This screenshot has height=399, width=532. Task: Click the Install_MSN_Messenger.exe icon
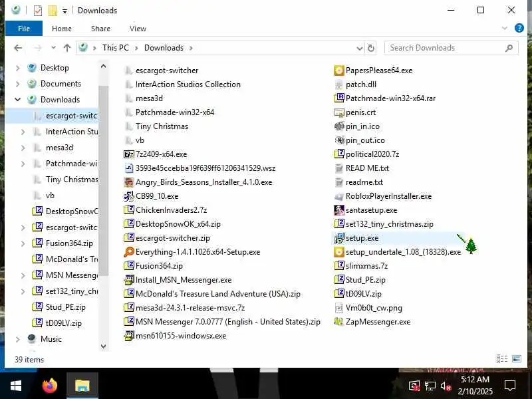coord(128,280)
